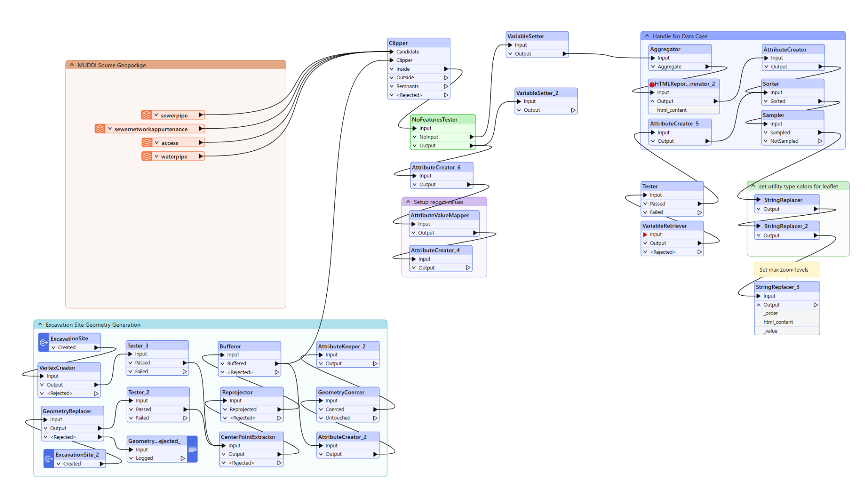Click the StringReplacer_3 Output port arrow
This screenshot has width=868, height=497.
pyautogui.click(x=815, y=305)
